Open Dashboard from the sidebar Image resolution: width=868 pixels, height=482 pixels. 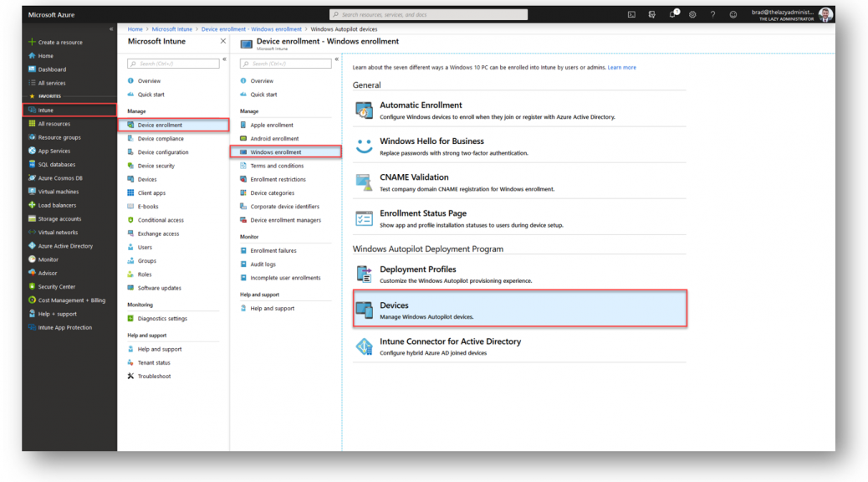coord(52,69)
